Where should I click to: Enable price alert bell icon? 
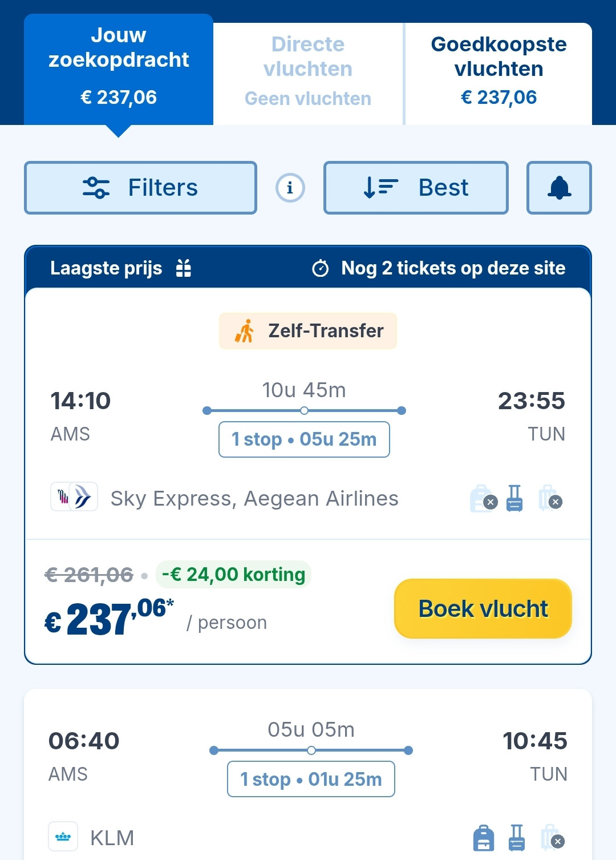click(x=559, y=188)
